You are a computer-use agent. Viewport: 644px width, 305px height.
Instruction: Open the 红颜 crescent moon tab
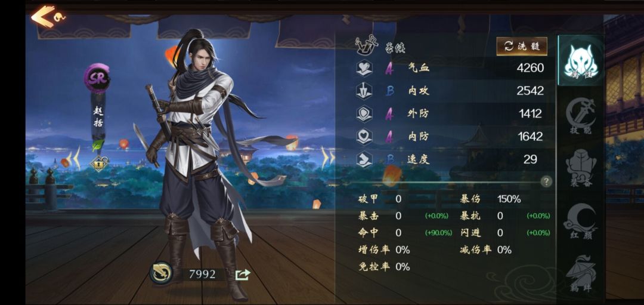pos(581,221)
